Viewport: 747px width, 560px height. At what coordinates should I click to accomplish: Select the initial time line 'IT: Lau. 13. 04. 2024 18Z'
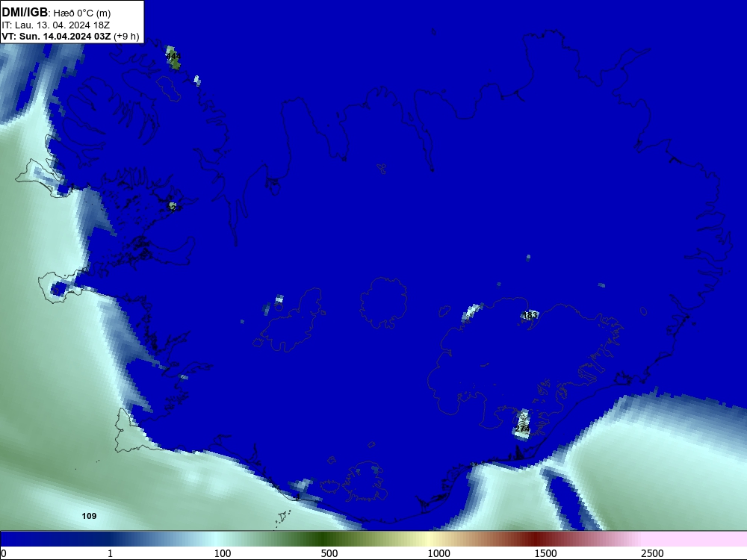[x=56, y=25]
